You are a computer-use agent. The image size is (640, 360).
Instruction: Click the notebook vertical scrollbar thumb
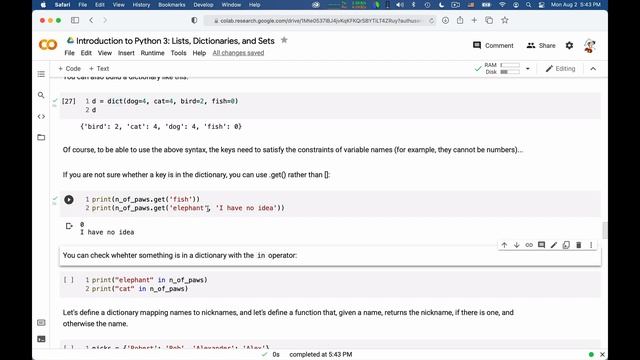604,230
